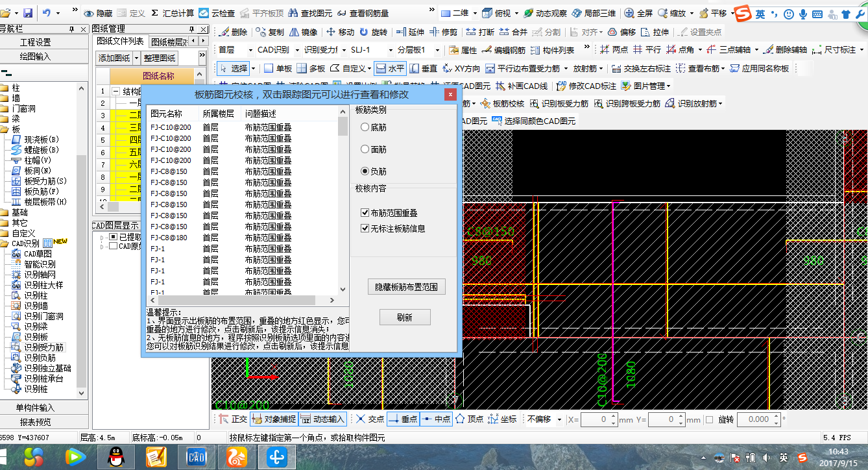Viewport: 868px width, 470px height.
Task: Toggle 动态输入 dynamic input
Action: point(322,419)
